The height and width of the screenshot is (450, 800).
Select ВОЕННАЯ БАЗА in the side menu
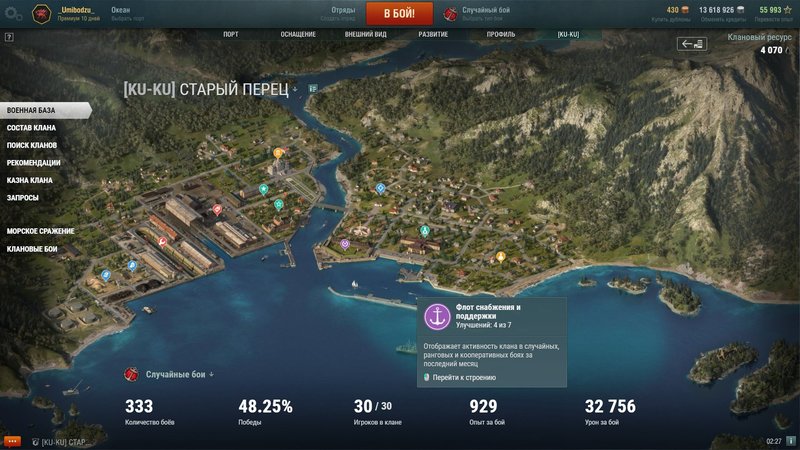coord(45,110)
